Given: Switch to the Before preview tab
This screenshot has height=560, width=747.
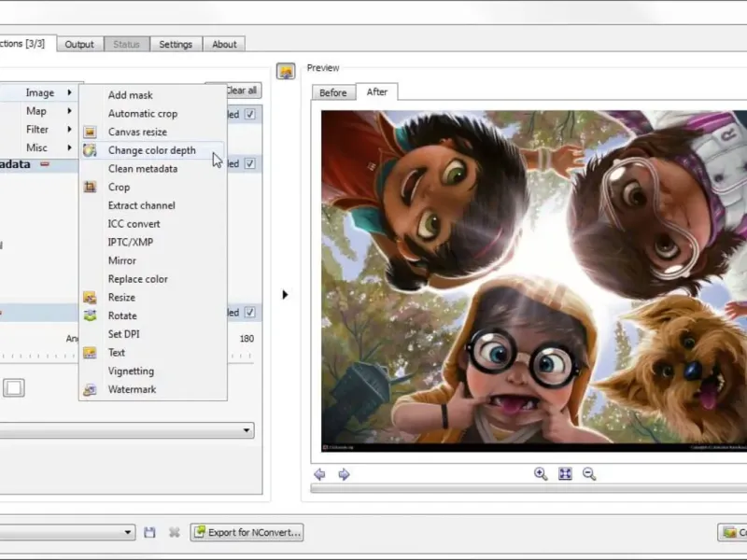Looking at the screenshot, I should click(332, 92).
